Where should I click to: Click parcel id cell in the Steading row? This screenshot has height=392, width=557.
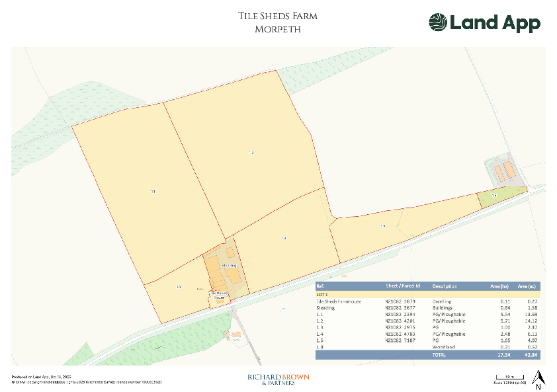pos(400,308)
